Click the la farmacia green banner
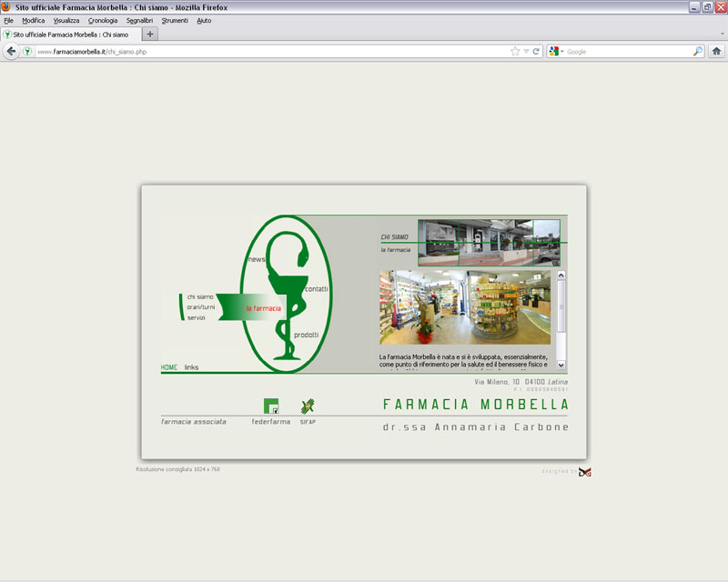 pos(252,307)
